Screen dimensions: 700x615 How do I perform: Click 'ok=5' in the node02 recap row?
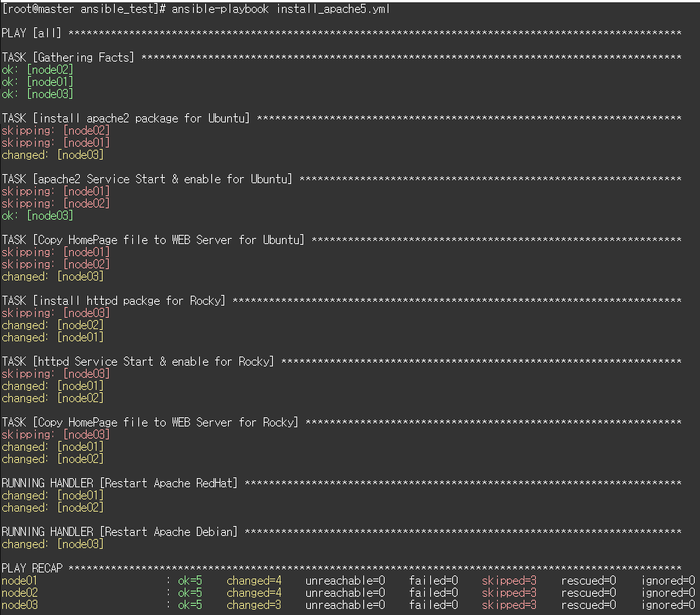coord(190,593)
